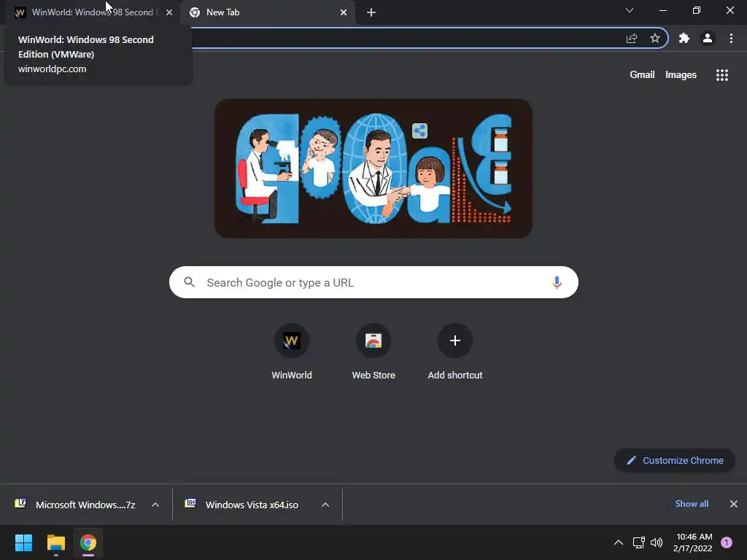Open the Gmail link
Screen dimensions: 747x560
(642, 75)
